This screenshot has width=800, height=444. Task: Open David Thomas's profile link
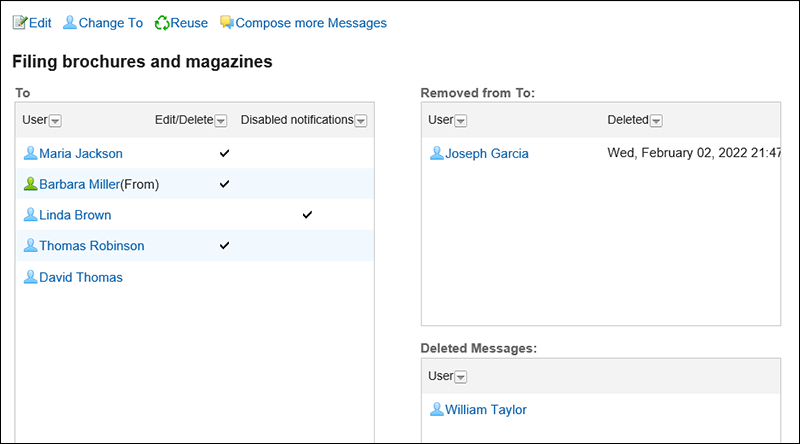click(x=81, y=277)
